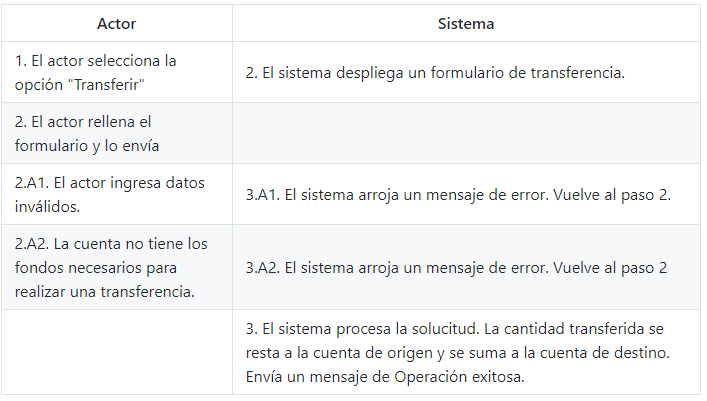Select the cell "El actor rellena el formulario"
The height and width of the screenshot is (401, 707).
[x=117, y=133]
